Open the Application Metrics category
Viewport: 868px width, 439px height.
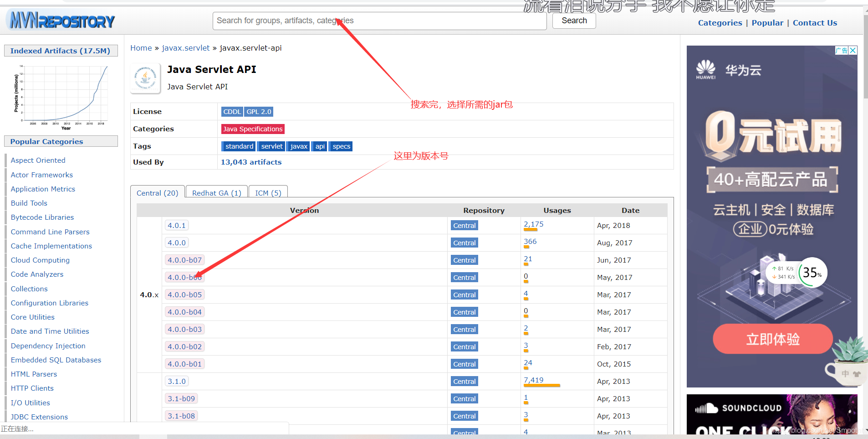tap(43, 189)
